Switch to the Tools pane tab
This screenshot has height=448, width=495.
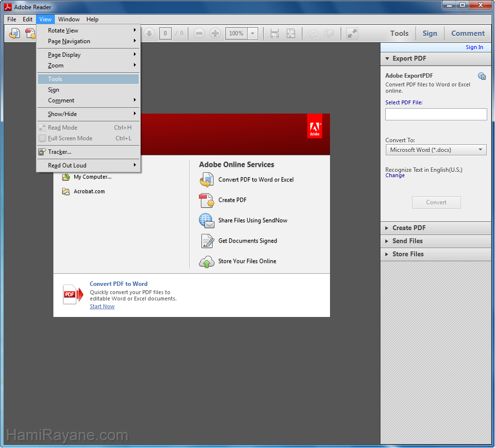coord(399,33)
